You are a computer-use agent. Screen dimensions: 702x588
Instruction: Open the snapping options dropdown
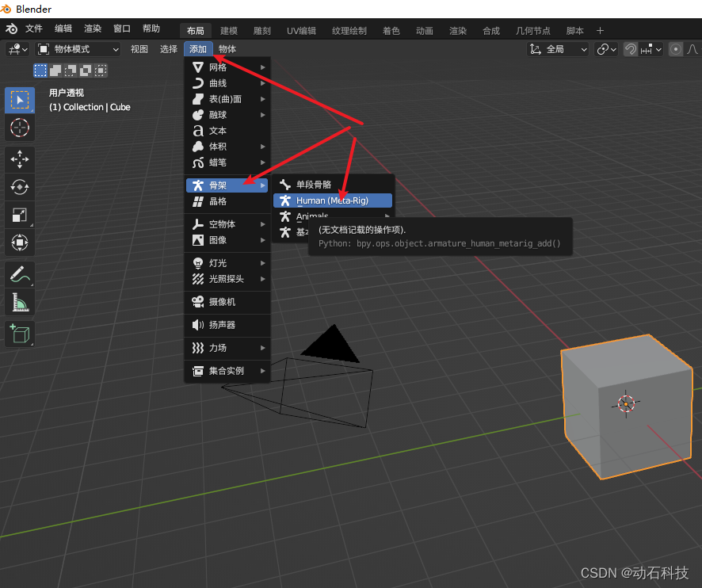(651, 49)
